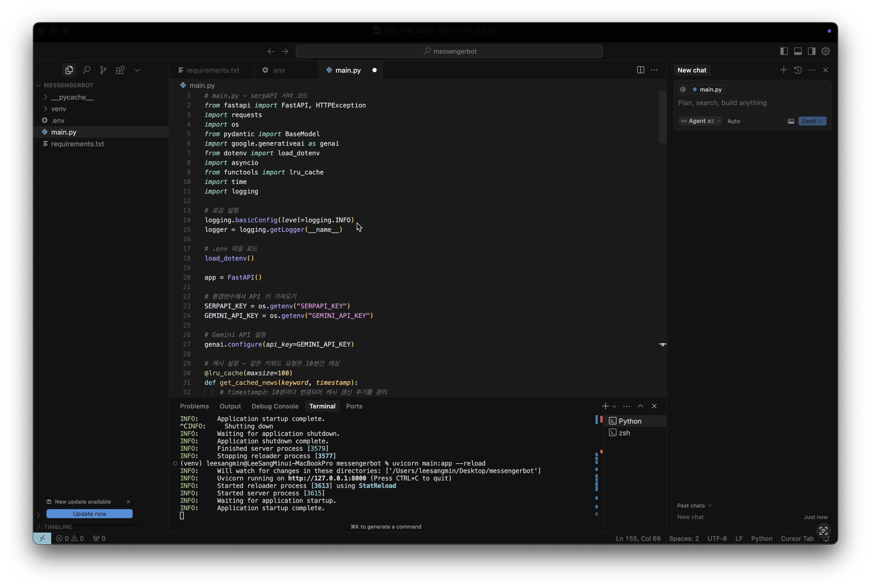This screenshot has width=871, height=588.
Task: Click main.py in the breadcrumb
Action: point(202,85)
